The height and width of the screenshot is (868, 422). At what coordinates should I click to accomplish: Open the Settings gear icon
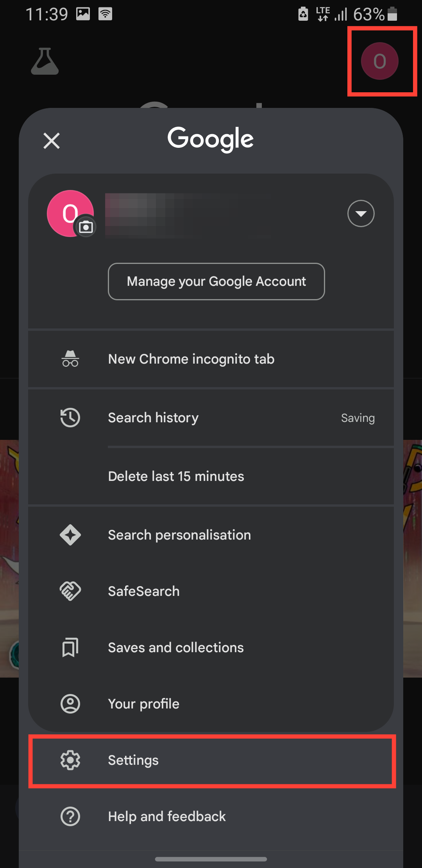[x=70, y=760]
